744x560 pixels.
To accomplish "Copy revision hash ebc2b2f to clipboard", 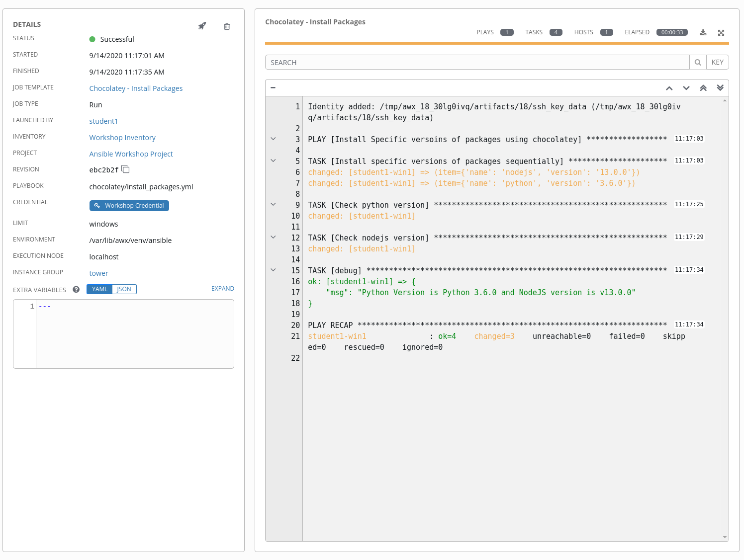I will pyautogui.click(x=126, y=169).
